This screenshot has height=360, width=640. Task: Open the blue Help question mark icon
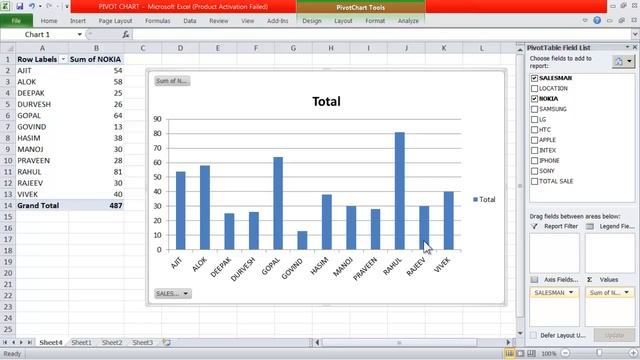point(597,20)
